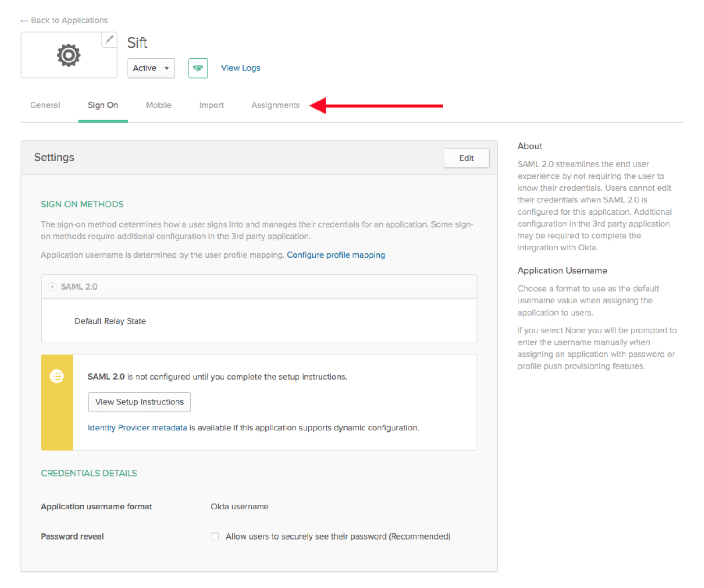
Task: Click the green handshake icon button
Action: [198, 68]
